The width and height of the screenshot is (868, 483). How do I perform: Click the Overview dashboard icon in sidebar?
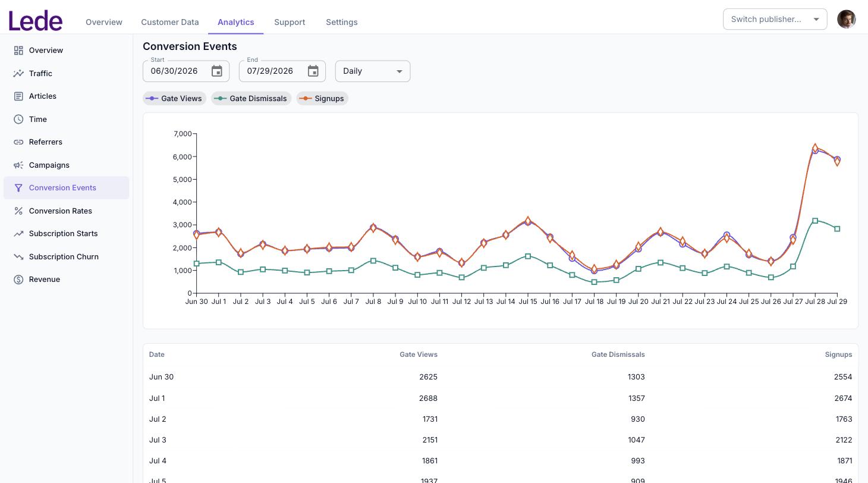pos(18,51)
